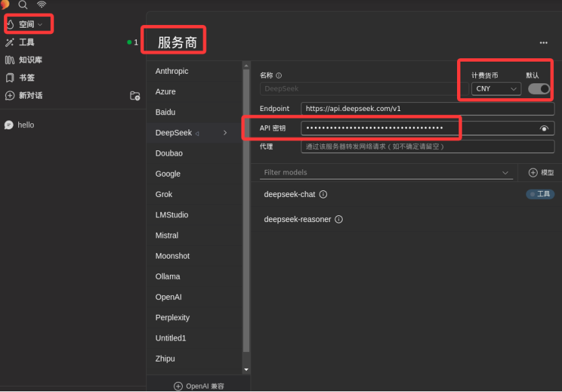Select the deepseek-chat model

[289, 194]
